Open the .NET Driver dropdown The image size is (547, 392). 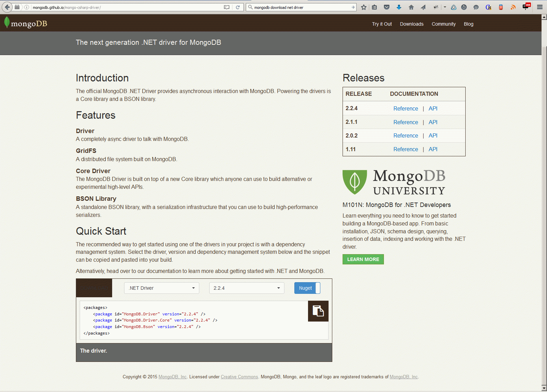[x=162, y=288]
